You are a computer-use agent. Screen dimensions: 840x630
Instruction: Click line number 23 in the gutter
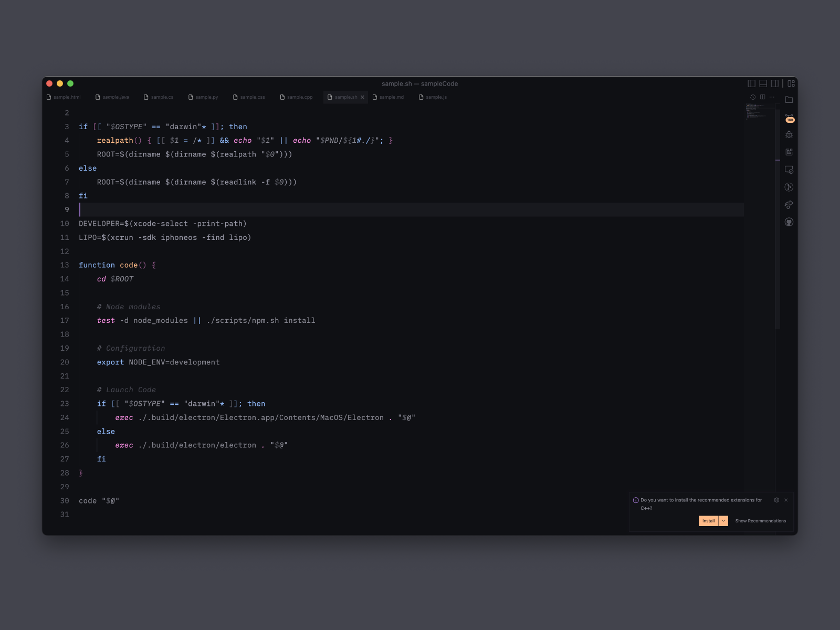point(65,404)
